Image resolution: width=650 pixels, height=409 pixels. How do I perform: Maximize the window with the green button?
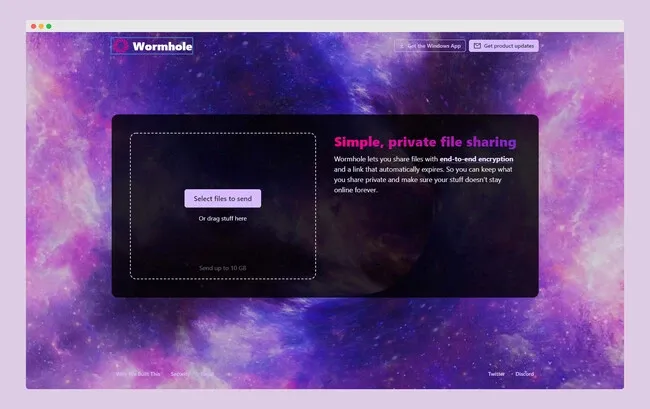[x=49, y=26]
